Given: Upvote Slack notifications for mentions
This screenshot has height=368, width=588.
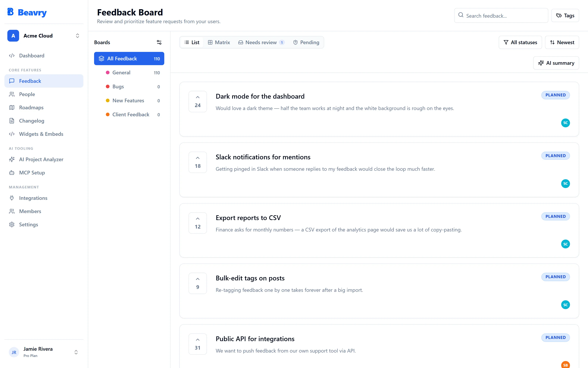Looking at the screenshot, I should click(198, 162).
